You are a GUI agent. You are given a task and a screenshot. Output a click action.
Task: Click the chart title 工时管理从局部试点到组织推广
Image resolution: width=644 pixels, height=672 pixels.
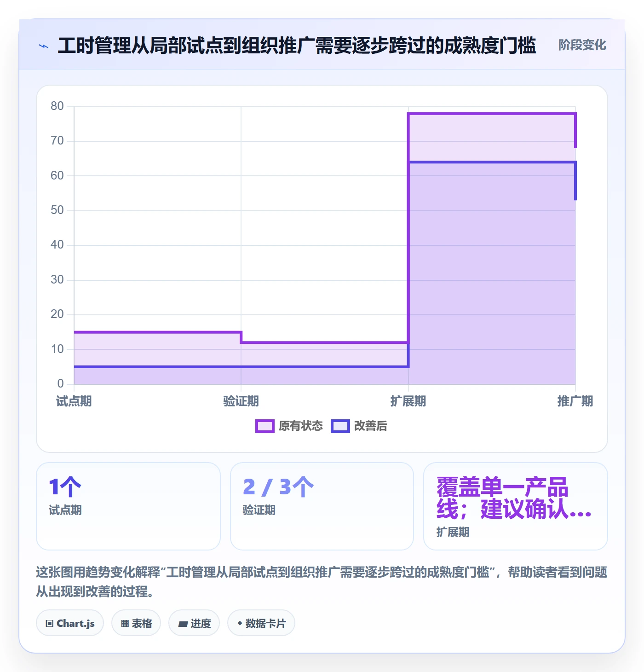pos(297,46)
